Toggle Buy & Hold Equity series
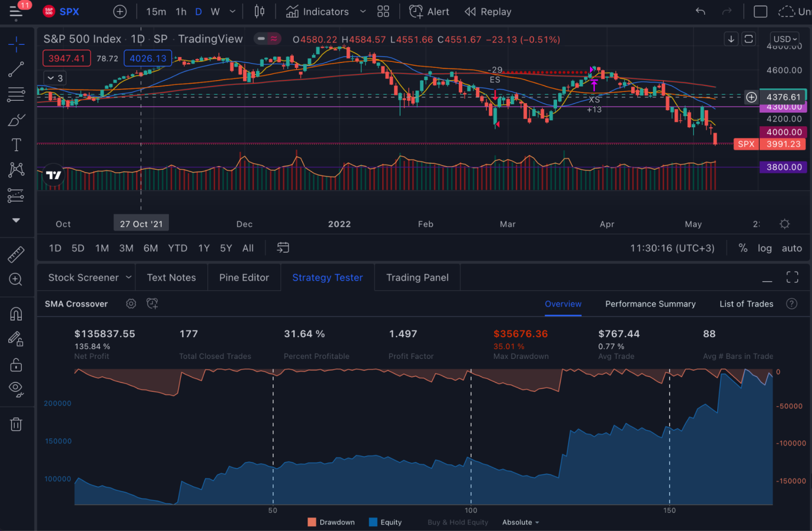 (x=458, y=522)
